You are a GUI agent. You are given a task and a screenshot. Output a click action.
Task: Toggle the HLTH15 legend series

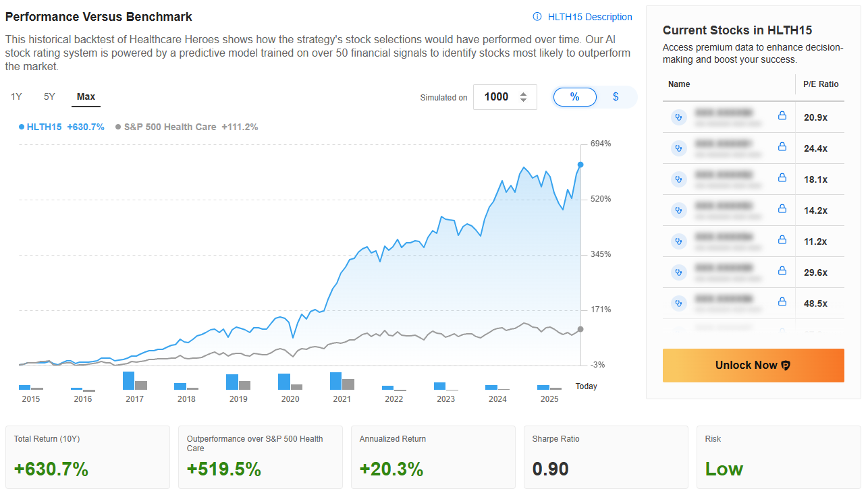pos(61,127)
